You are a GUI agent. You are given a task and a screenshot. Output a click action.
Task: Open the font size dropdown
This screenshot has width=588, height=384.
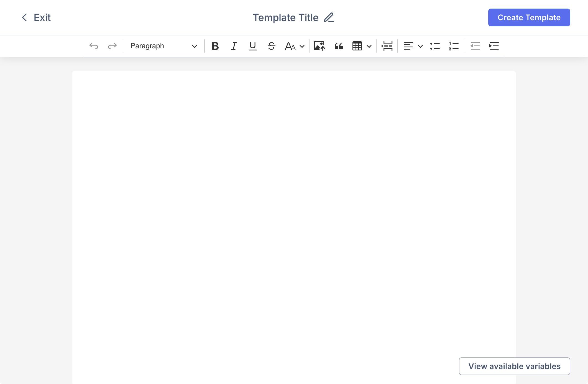[x=295, y=46]
